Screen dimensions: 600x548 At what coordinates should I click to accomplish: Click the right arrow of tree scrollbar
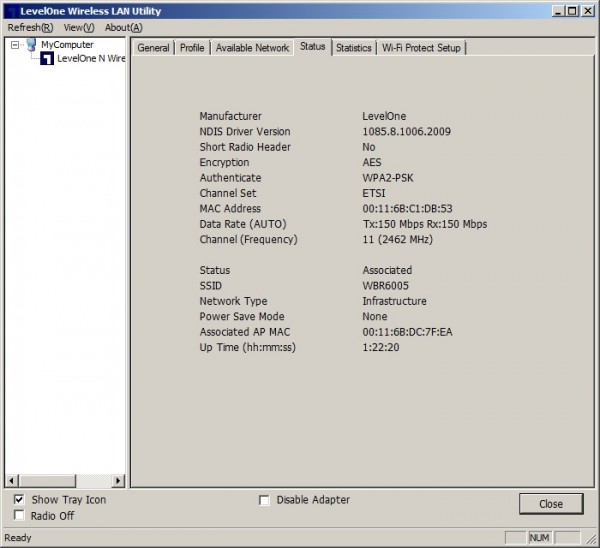[x=118, y=480]
